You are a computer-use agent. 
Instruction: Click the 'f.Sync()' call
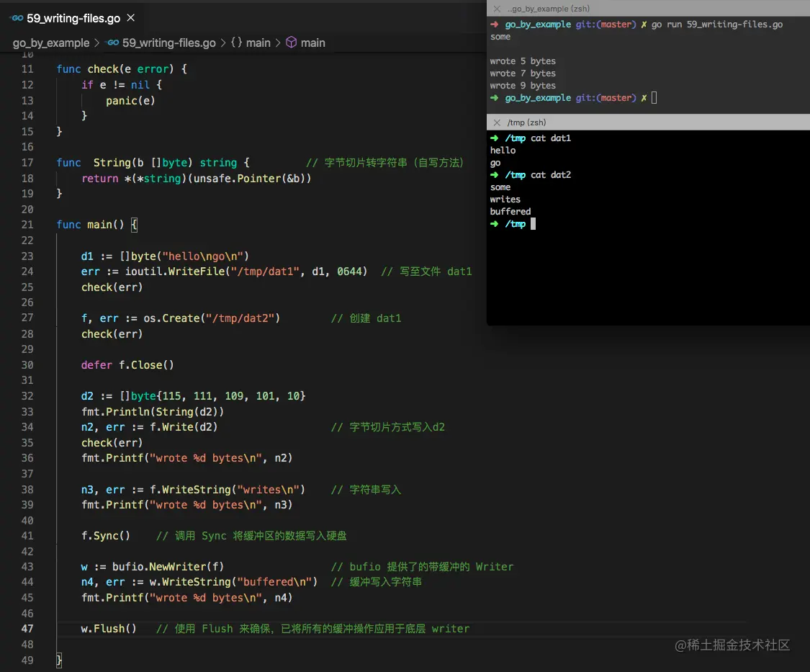tap(106, 536)
